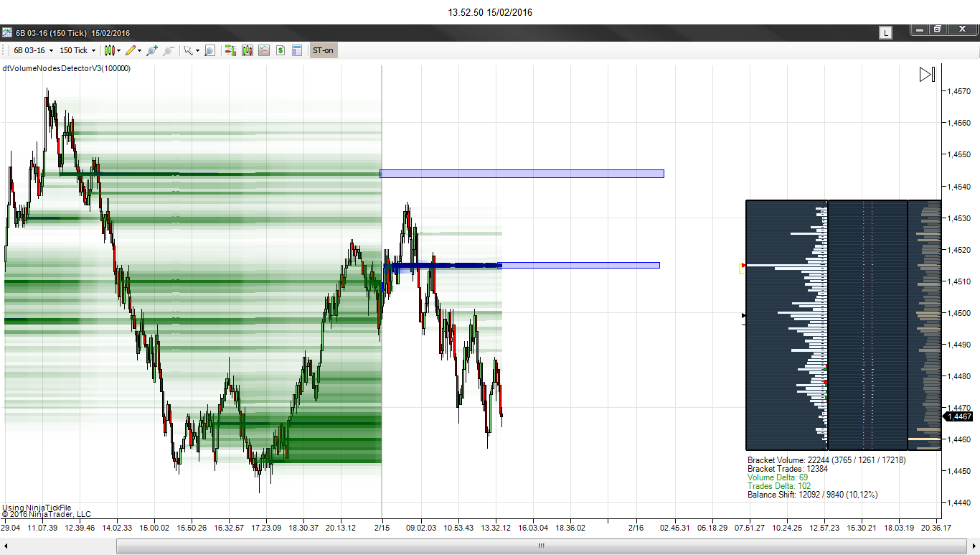Click Using NinjaTickFile text
980x555 pixels.
pos(37,508)
